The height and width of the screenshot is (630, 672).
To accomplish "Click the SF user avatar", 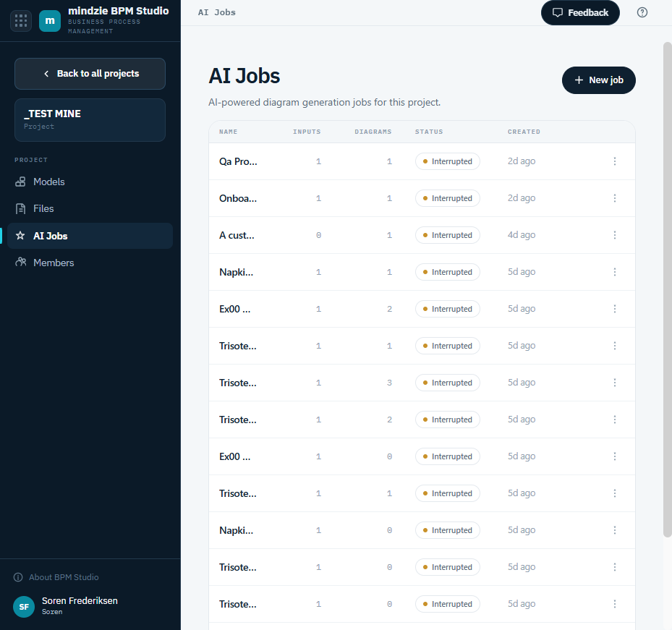I will point(24,606).
